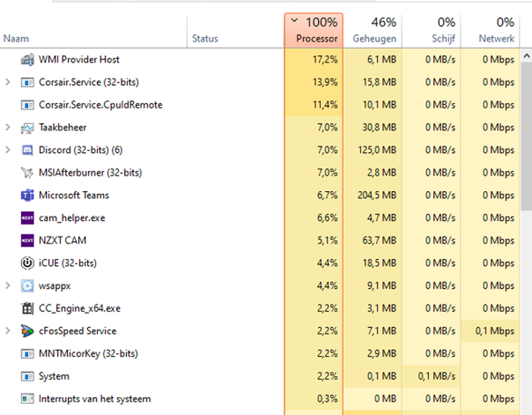Image resolution: width=532 pixels, height=415 pixels.
Task: Click the cFosSpeed Service icon
Action: coord(27,331)
